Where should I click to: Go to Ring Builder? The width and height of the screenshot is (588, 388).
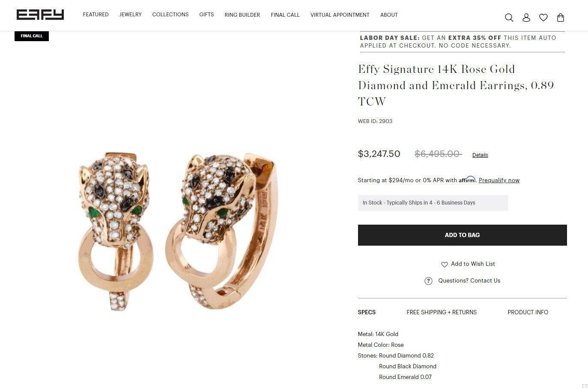(242, 15)
